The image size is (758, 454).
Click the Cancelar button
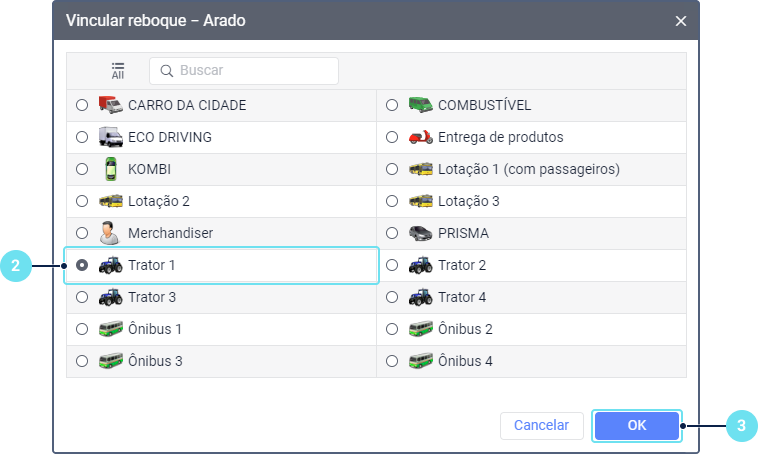(x=541, y=425)
